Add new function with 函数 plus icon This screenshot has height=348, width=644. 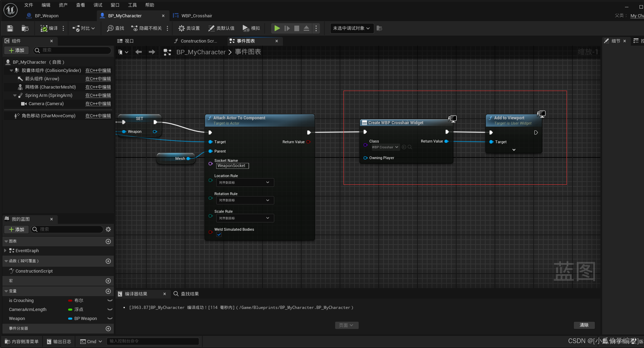108,261
